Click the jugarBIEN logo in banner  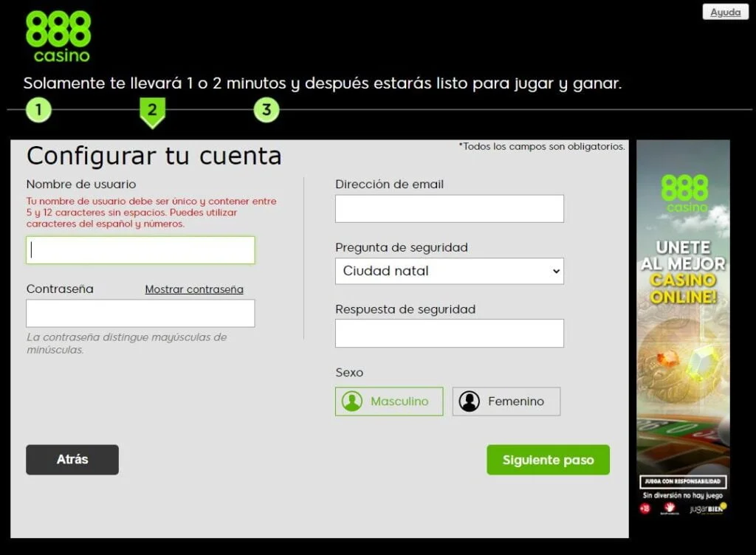point(707,509)
